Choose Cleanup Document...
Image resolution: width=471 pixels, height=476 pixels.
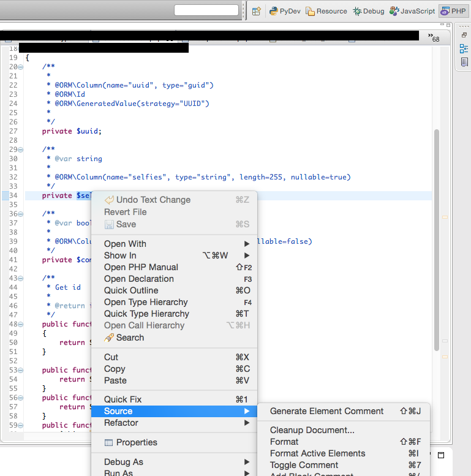click(344, 430)
